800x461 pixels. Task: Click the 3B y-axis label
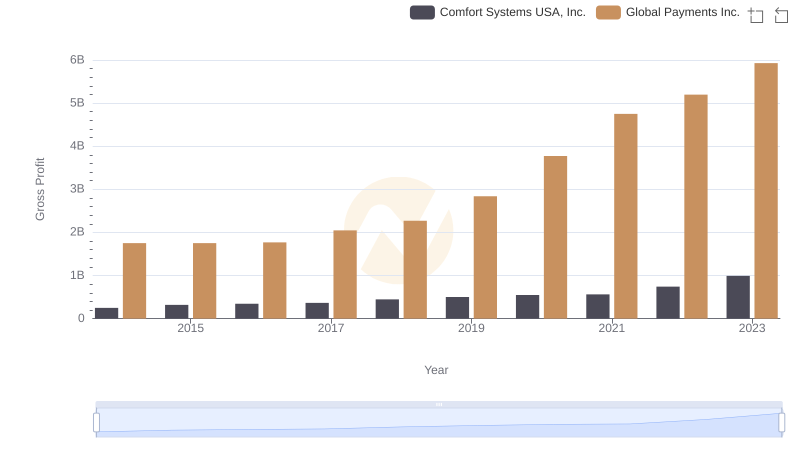click(x=77, y=189)
